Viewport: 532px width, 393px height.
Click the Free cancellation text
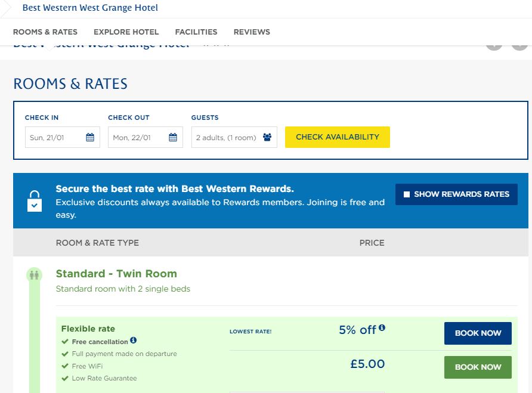(x=100, y=342)
